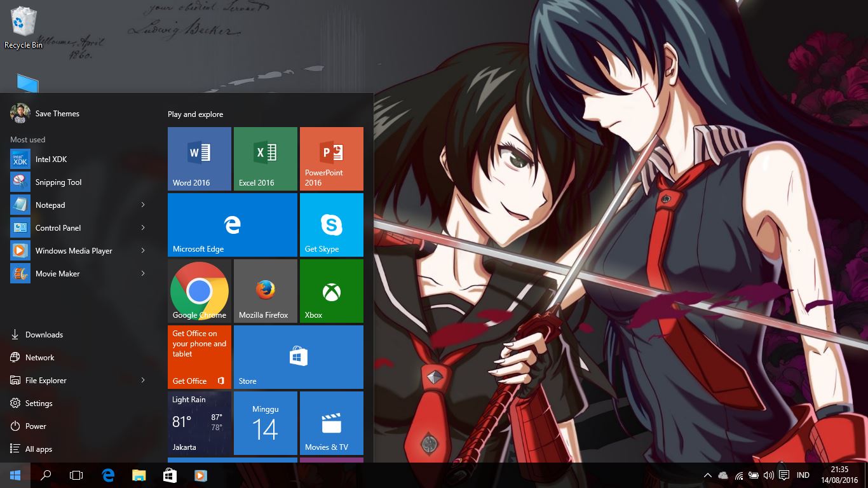Open the network tray icon
Screen dimensions: 868x488
(x=739, y=475)
